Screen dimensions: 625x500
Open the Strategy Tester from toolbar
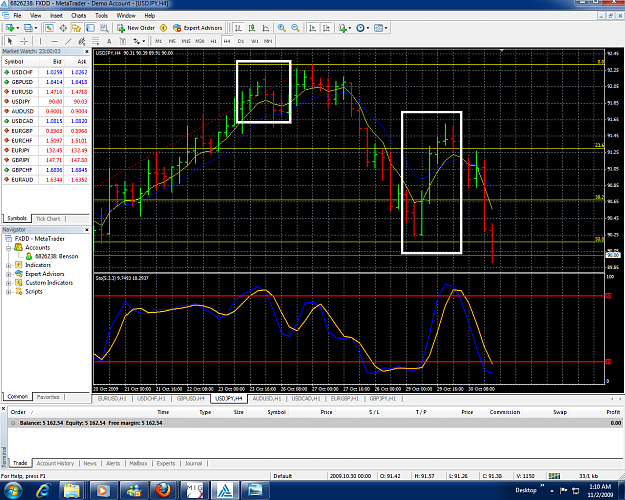104,28
